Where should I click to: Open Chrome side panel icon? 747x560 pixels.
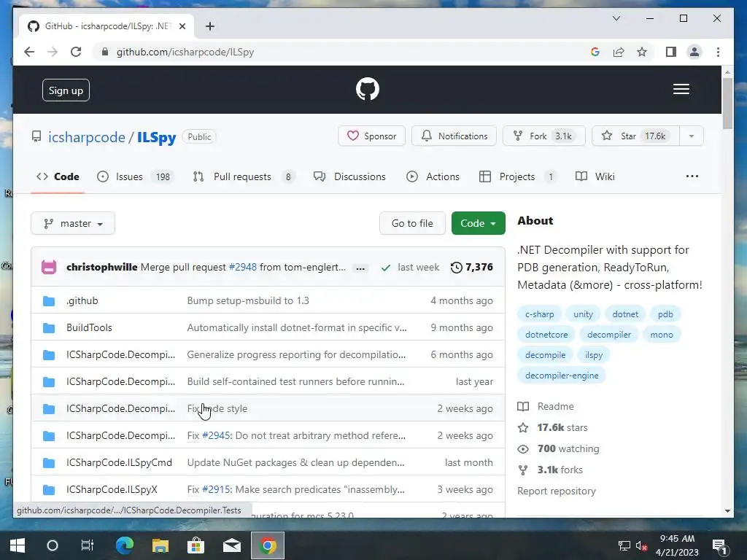coord(671,52)
